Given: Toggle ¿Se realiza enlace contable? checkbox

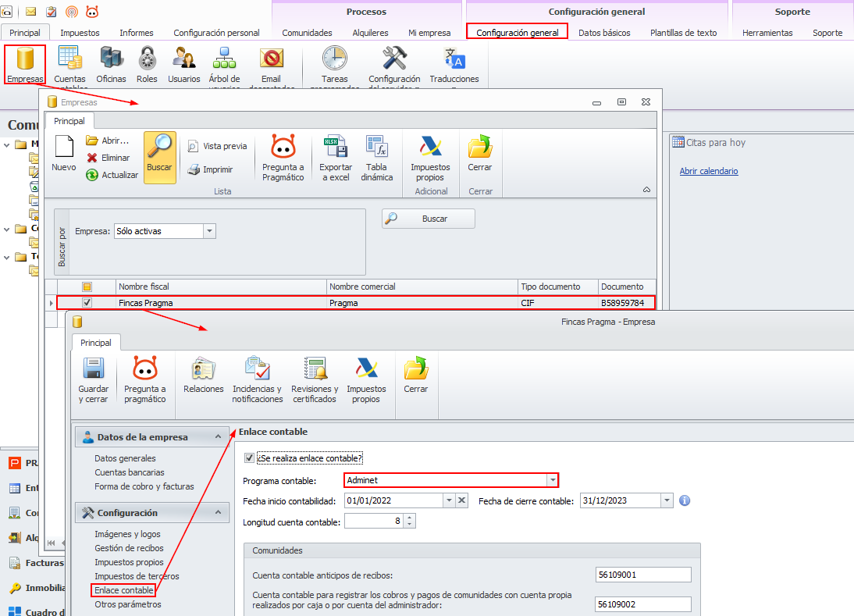Looking at the screenshot, I should click(x=250, y=458).
